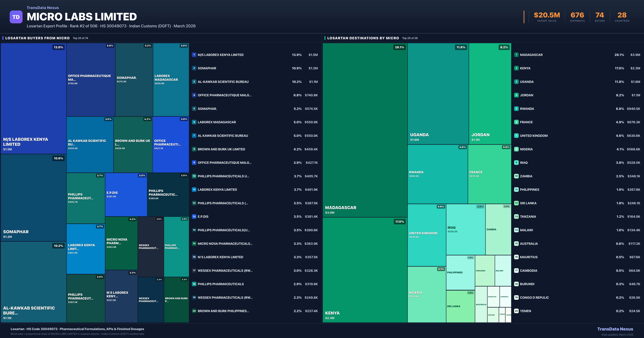Open the TransData Nexus header link
Viewport: 644px width, 338px height.
pos(43,8)
